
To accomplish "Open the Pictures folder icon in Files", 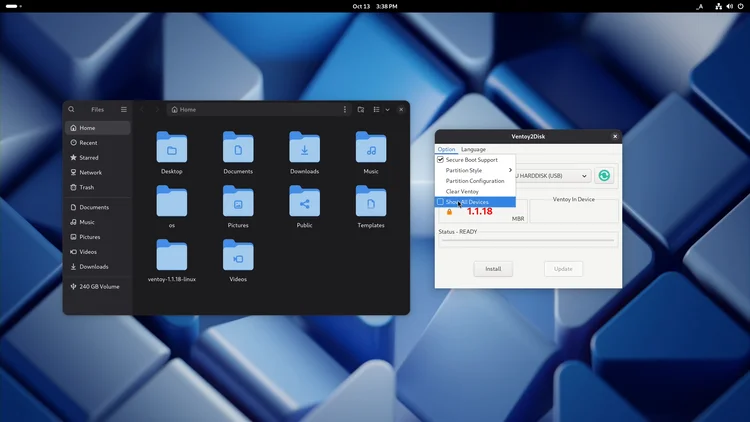I will (238, 201).
